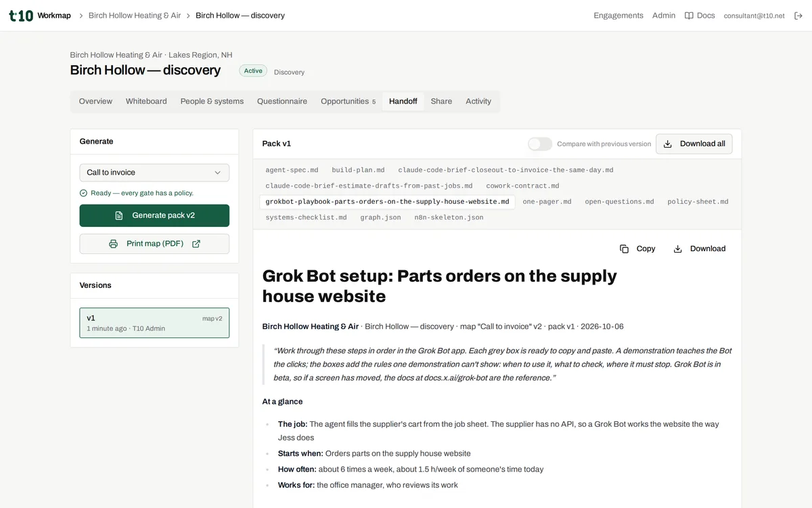
Task: Click Generate pack v2 button
Action: coord(154,215)
